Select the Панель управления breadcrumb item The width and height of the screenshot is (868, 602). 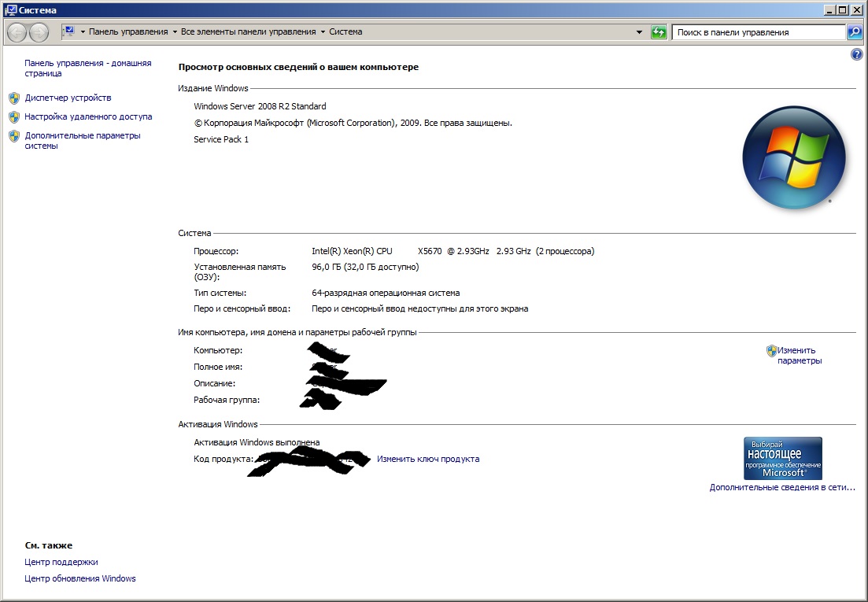tap(127, 32)
